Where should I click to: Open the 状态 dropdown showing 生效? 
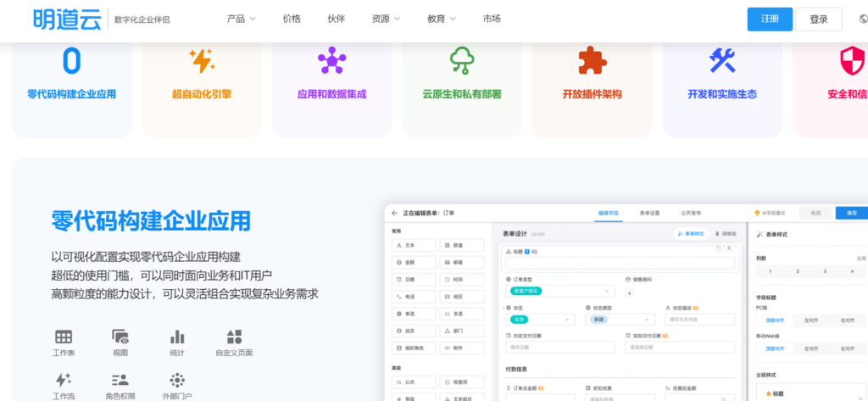(540, 320)
